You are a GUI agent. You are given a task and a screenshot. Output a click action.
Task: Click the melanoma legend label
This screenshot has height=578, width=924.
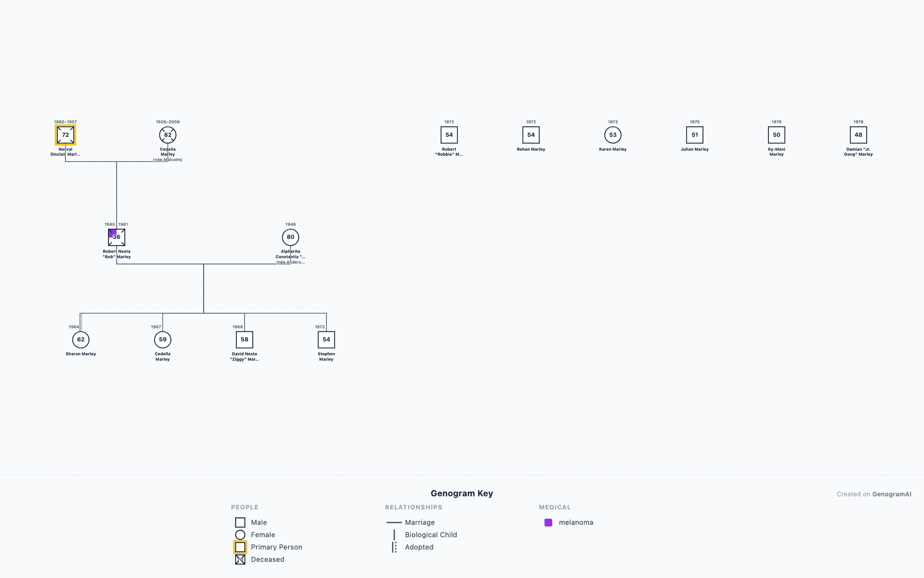[576, 522]
